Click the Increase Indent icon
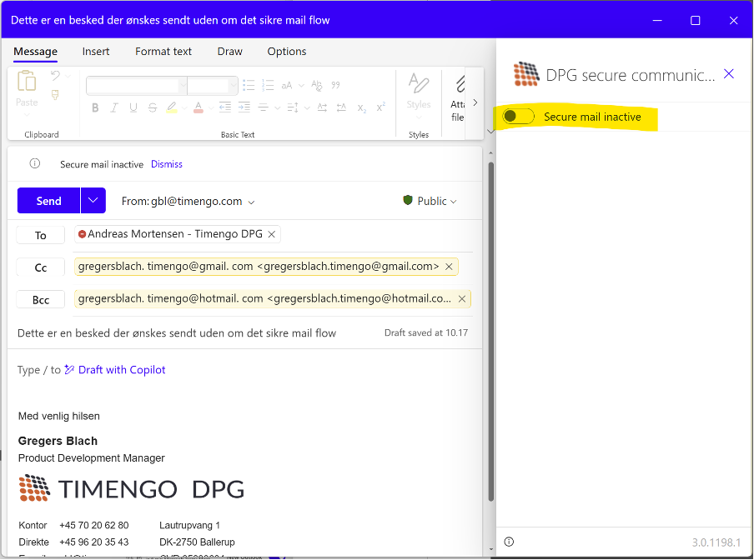The width and height of the screenshot is (754, 560). click(x=244, y=107)
